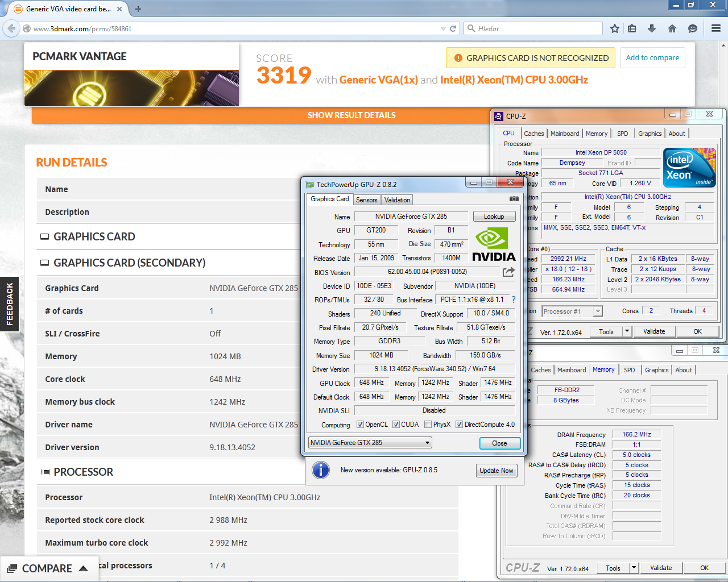This screenshot has height=582, width=728.
Task: Open the About tab in lower CPU-Z window
Action: (684, 370)
